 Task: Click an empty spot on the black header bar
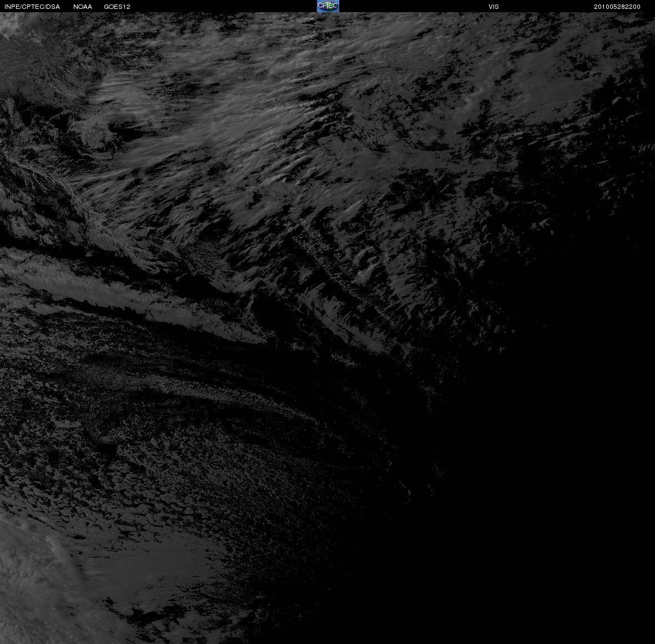(418, 6)
